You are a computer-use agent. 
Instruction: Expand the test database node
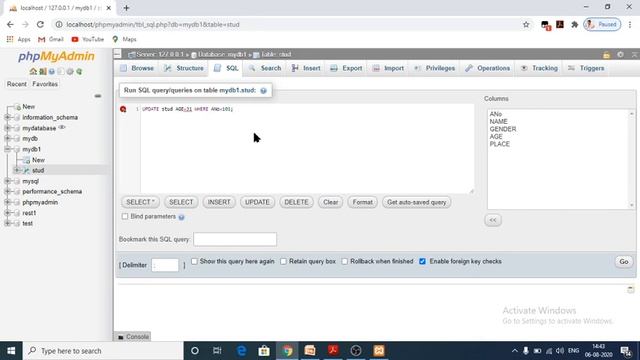pyautogui.click(x=7, y=224)
